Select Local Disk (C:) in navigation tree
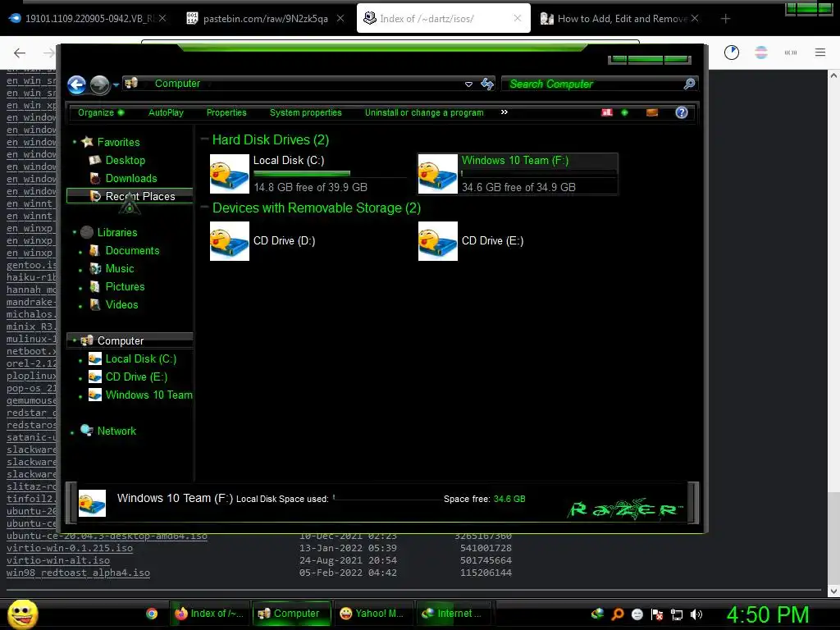840x630 pixels. (141, 359)
